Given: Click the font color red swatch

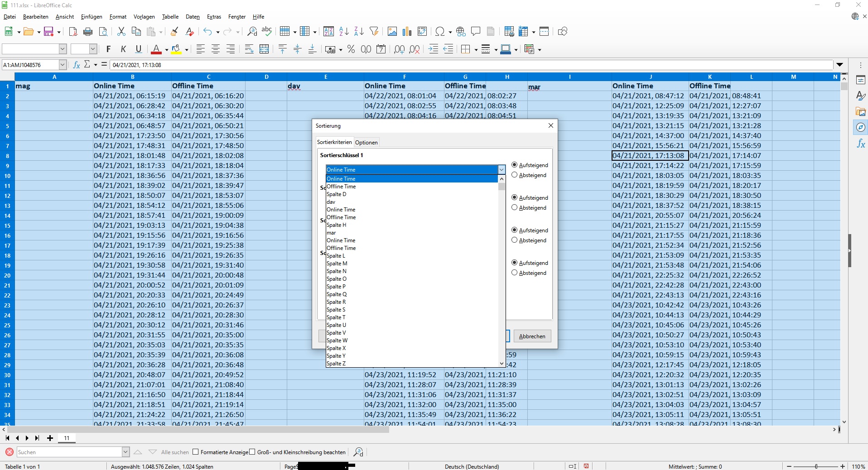Looking at the screenshot, I should click(156, 49).
